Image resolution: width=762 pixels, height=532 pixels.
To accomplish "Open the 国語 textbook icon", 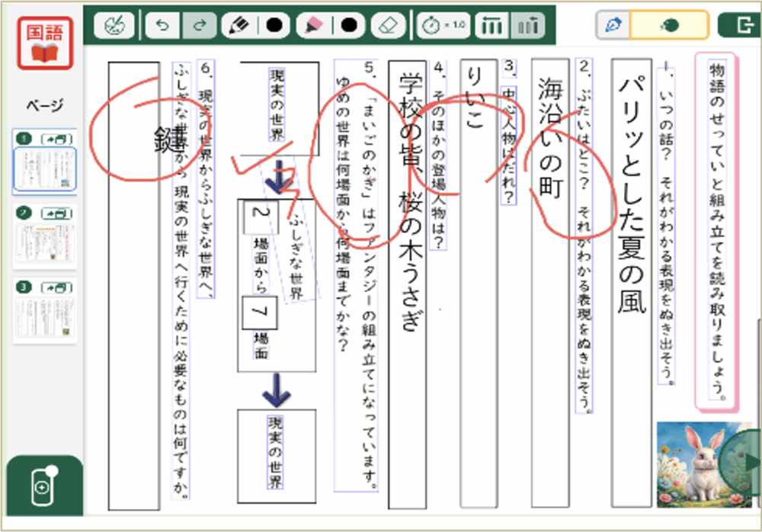I will pos(45,43).
